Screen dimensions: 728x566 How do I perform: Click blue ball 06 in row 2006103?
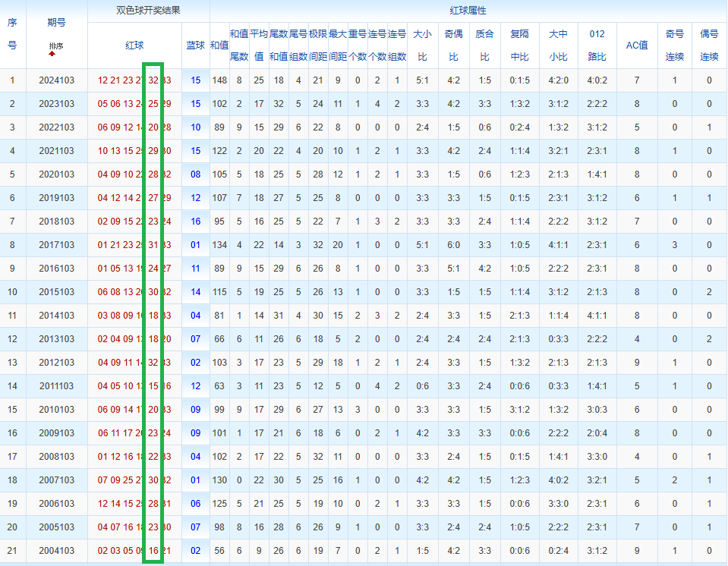[195, 503]
